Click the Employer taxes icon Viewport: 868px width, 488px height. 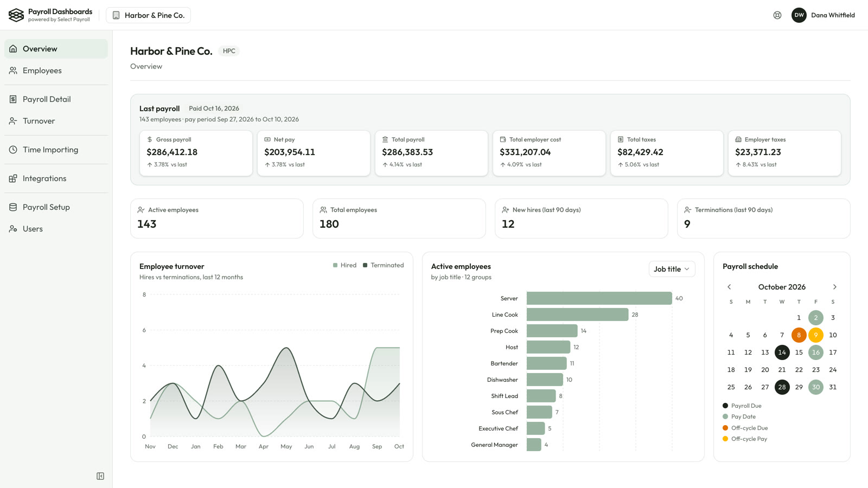[738, 139]
